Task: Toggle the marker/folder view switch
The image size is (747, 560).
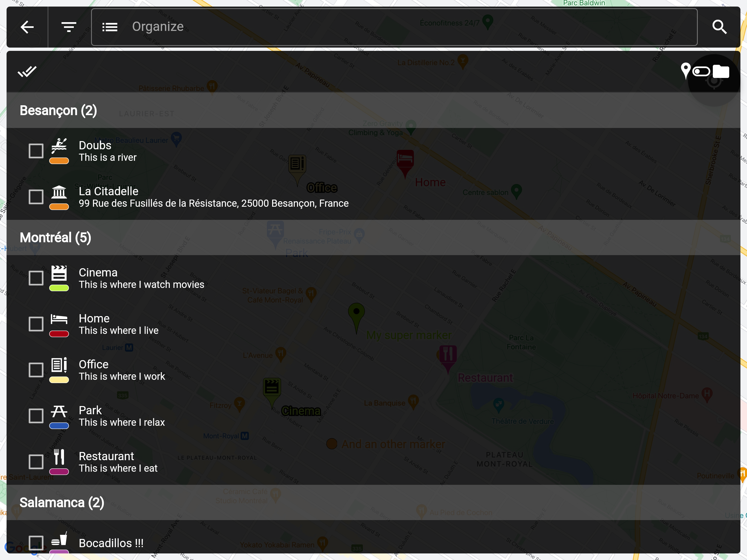Action: click(701, 71)
